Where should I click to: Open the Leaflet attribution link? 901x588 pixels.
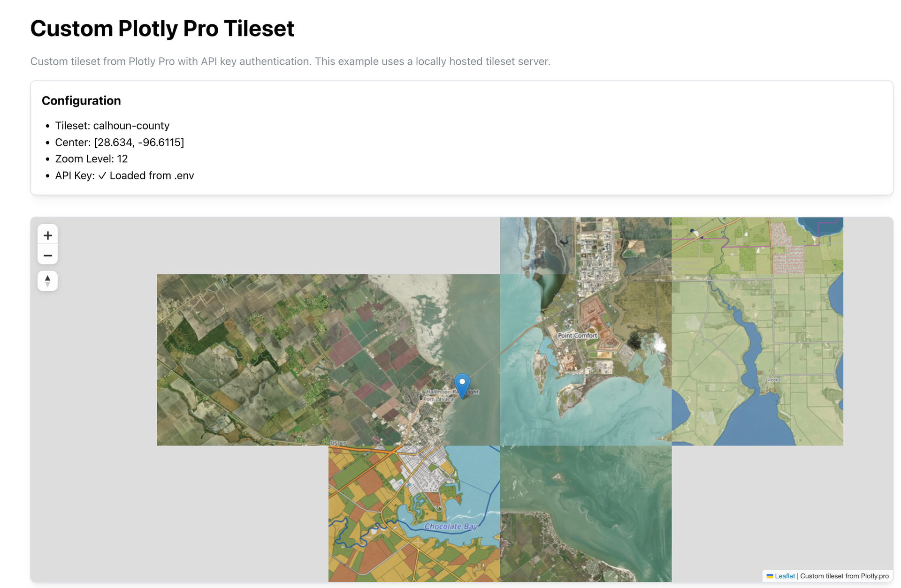pos(785,576)
